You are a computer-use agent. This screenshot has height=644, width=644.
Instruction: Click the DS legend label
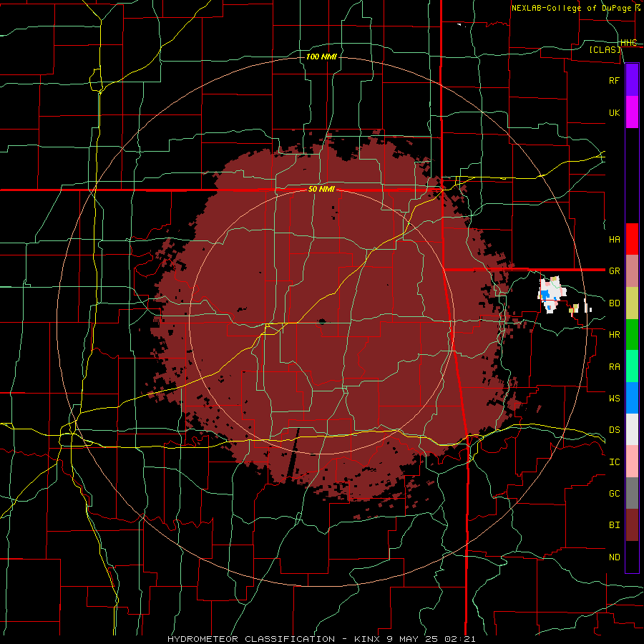(614, 430)
